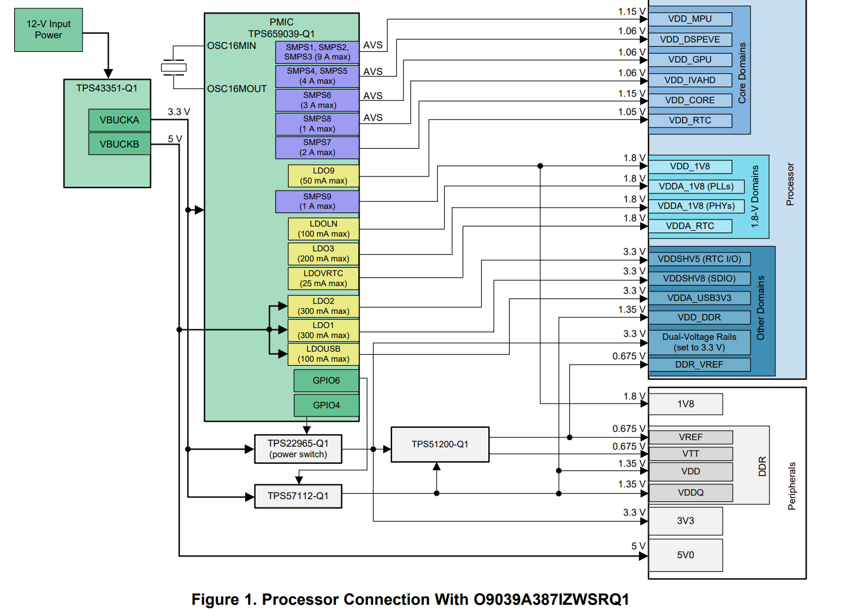The width and height of the screenshot is (845, 616).
Task: Click the Other Domains vertical label
Action: pyautogui.click(x=761, y=307)
